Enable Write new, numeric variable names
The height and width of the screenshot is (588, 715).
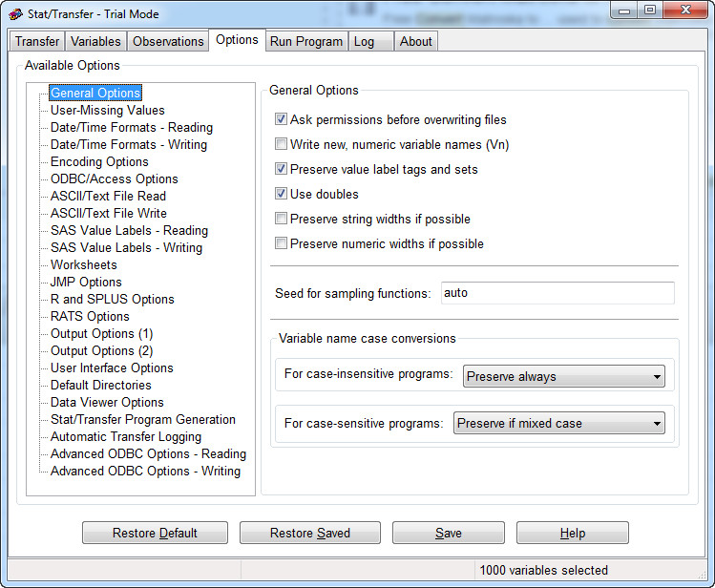coord(281,144)
